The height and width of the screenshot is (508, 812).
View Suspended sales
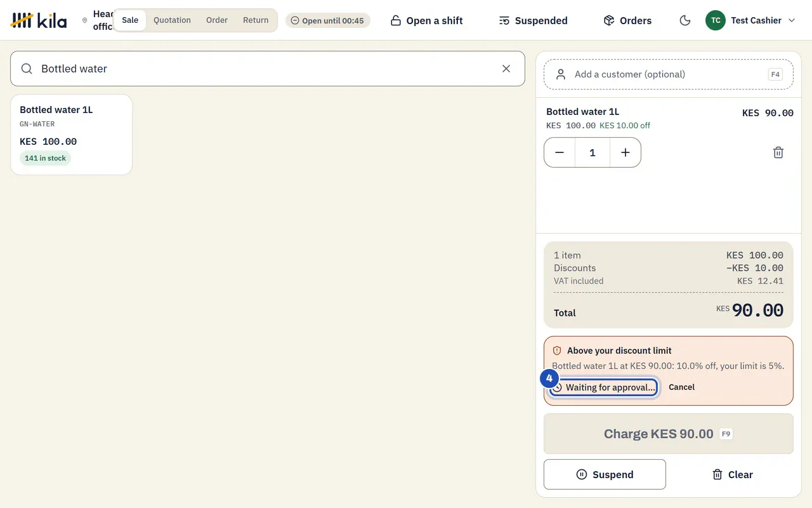[x=533, y=20]
